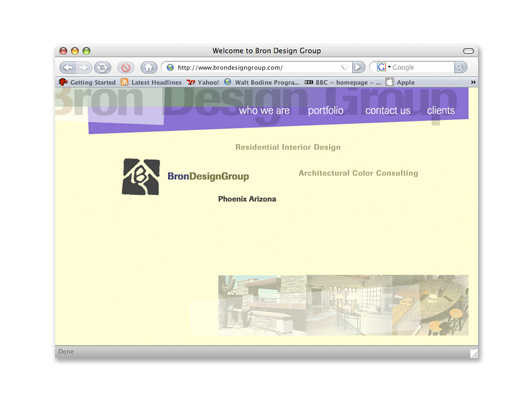Open the Yahoo! bookmark
This screenshot has width=525, height=394.
click(203, 82)
